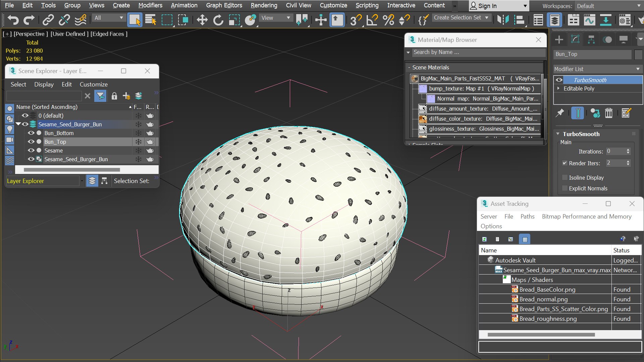Open the Create Selection Set dropdown
This screenshot has width=644, height=362.
462,18
